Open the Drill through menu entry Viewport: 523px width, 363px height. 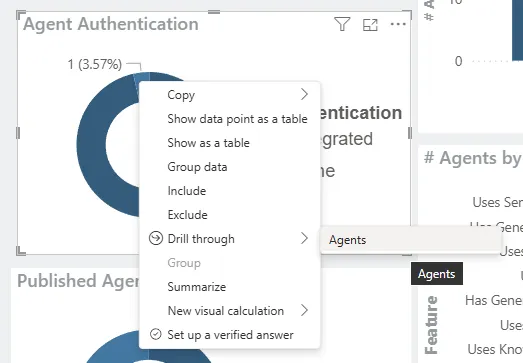click(229, 239)
